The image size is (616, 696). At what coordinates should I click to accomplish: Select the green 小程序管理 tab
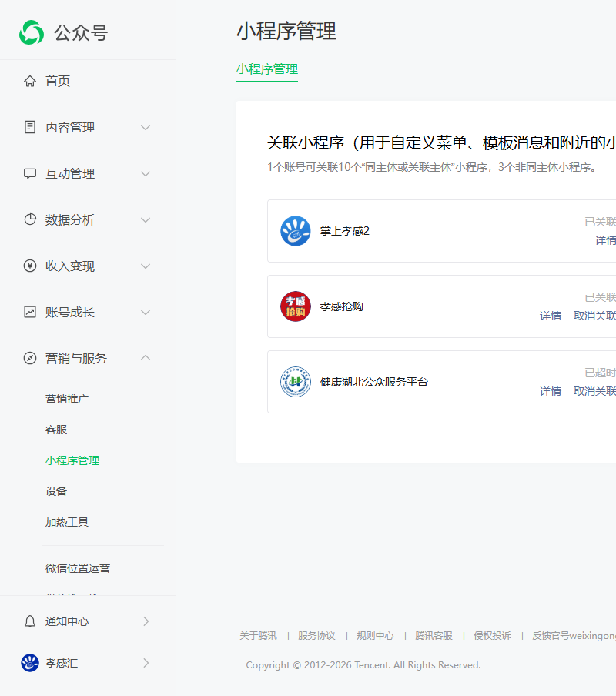pyautogui.click(x=267, y=69)
